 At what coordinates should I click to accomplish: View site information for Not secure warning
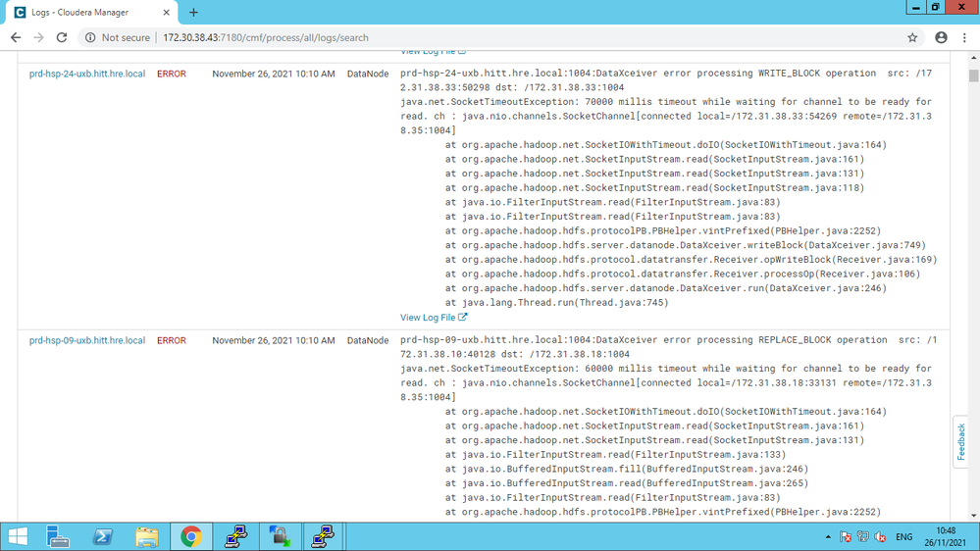118,37
